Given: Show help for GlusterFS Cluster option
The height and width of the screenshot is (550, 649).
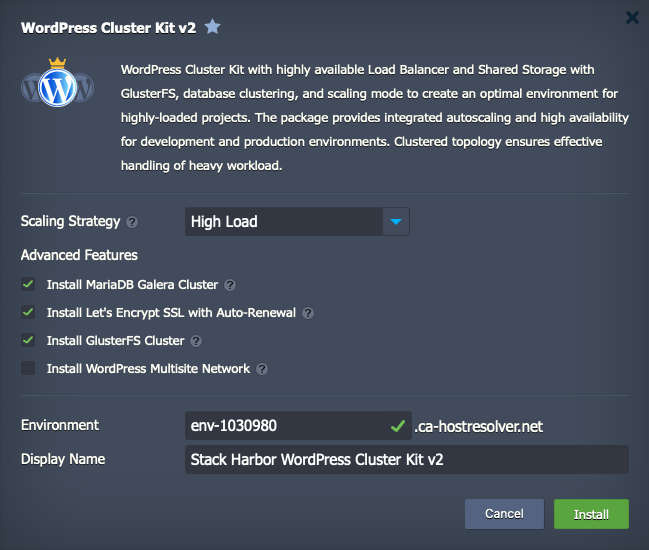Looking at the screenshot, I should click(x=196, y=341).
